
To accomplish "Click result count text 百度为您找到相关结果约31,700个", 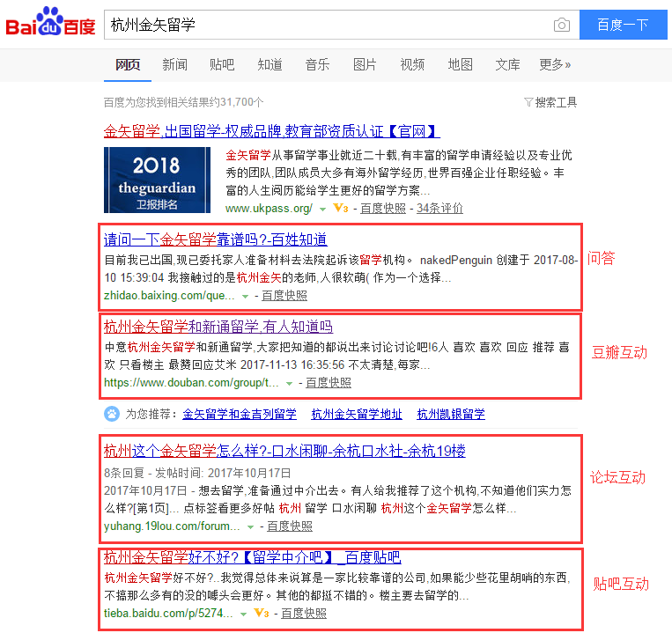I will pyautogui.click(x=183, y=102).
